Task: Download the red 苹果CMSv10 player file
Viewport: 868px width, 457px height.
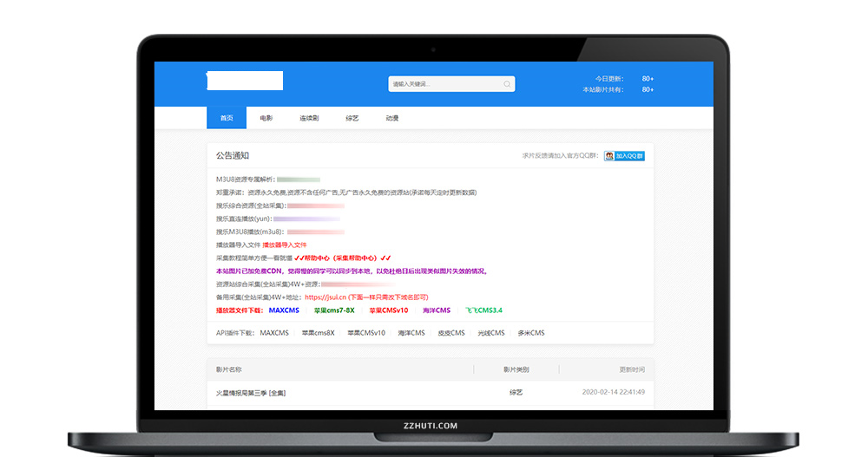Action: (388, 310)
